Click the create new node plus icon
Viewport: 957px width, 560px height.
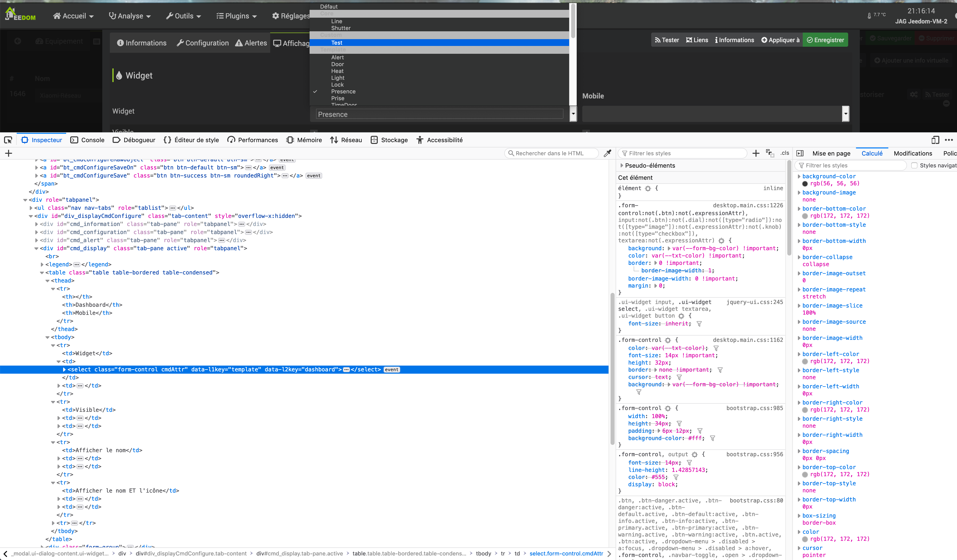(x=9, y=154)
